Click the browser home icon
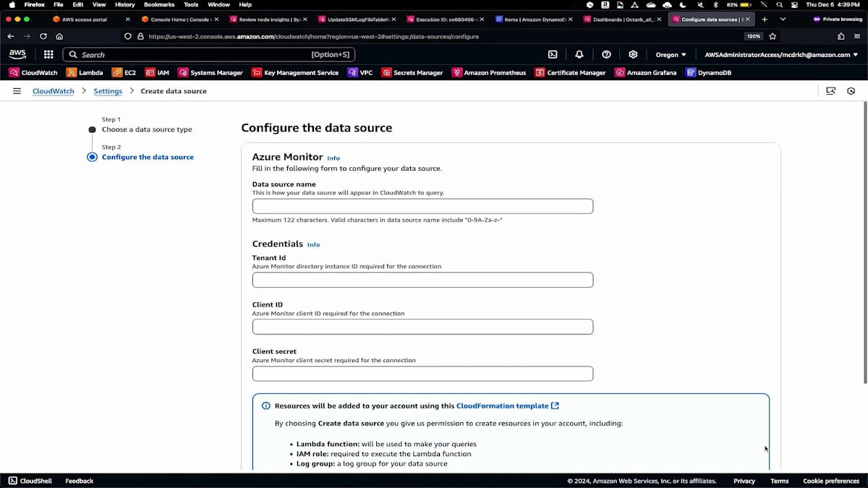This screenshot has width=868, height=488. click(x=59, y=36)
